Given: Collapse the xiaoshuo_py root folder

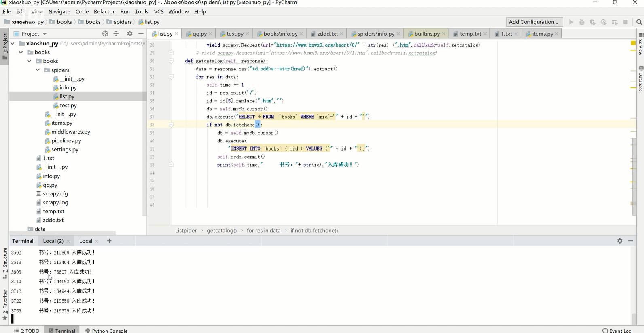Looking at the screenshot, I should [13, 43].
